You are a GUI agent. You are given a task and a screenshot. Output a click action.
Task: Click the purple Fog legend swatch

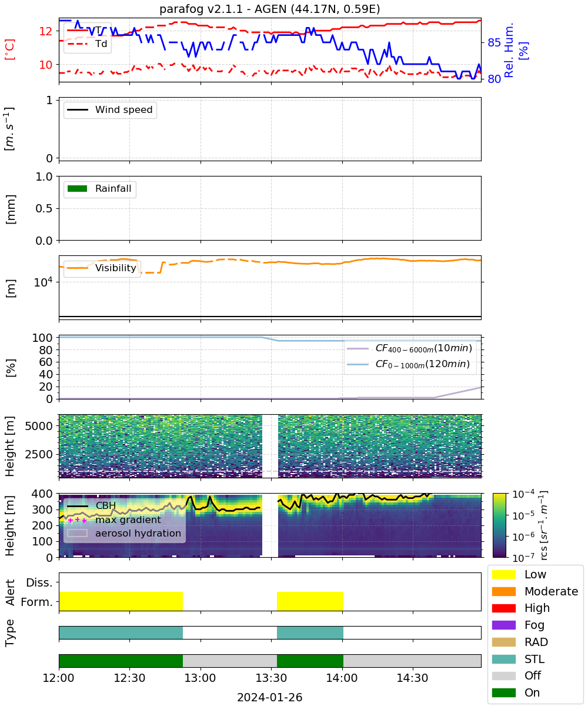[x=504, y=625]
